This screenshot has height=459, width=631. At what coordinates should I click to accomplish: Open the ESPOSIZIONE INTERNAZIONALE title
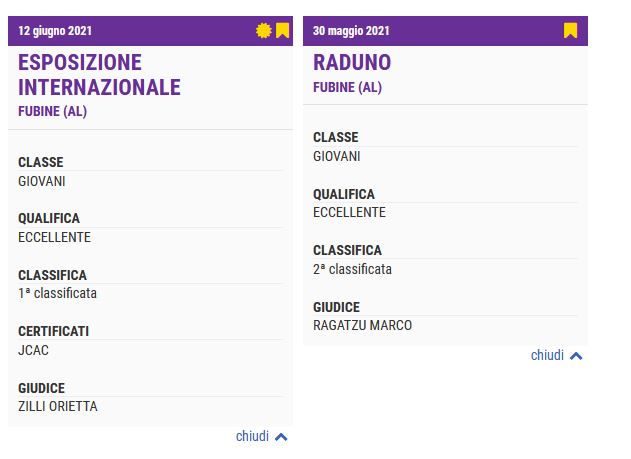[99, 75]
